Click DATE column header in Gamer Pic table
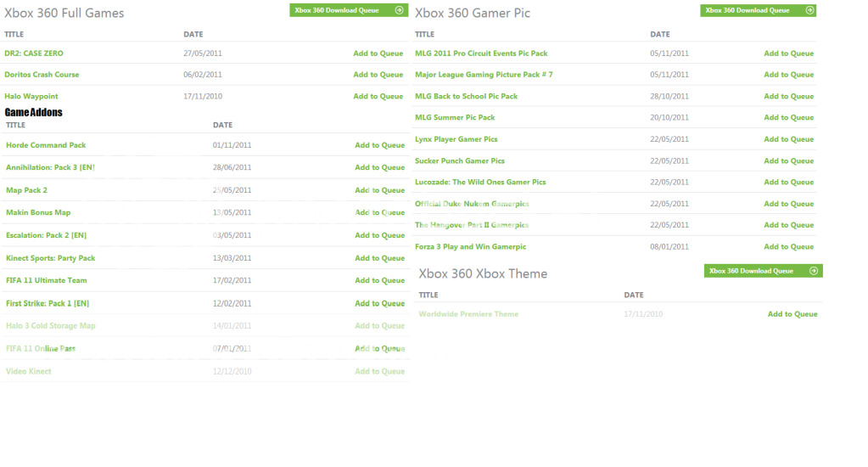This screenshot has width=868, height=467. tap(660, 35)
